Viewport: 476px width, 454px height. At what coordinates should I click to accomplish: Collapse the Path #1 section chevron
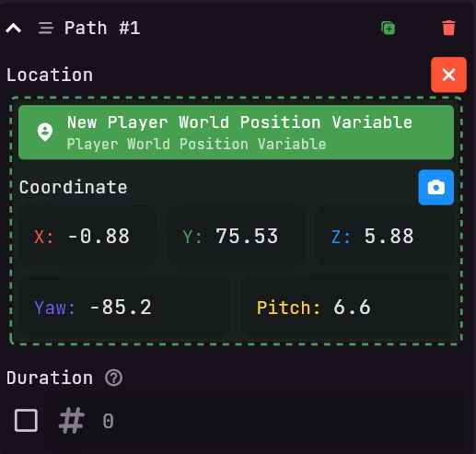click(14, 29)
